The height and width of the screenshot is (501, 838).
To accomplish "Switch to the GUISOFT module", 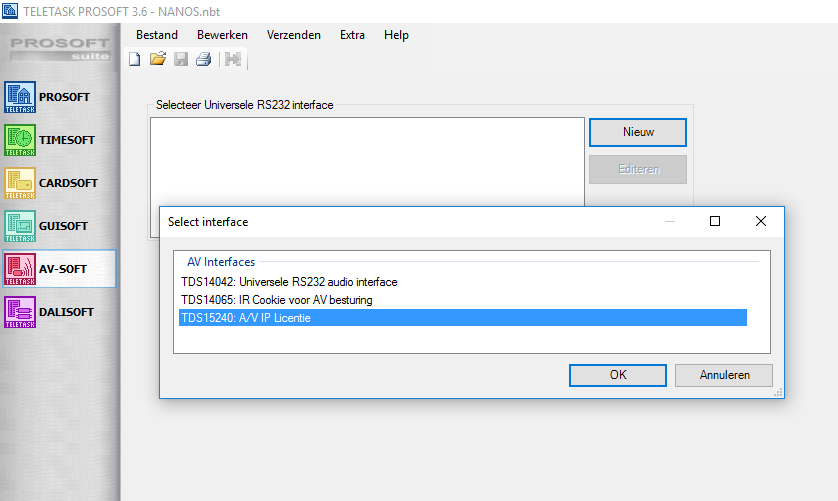I will [x=58, y=226].
